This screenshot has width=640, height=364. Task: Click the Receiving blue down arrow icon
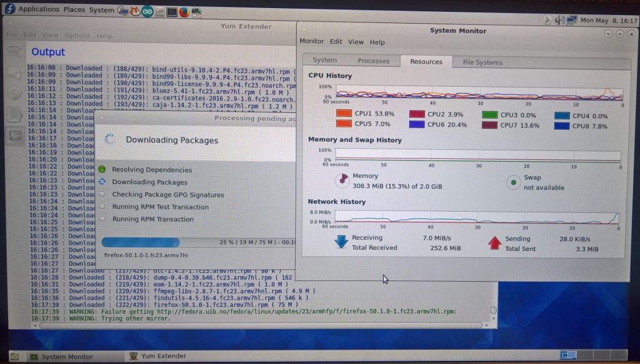(x=341, y=242)
